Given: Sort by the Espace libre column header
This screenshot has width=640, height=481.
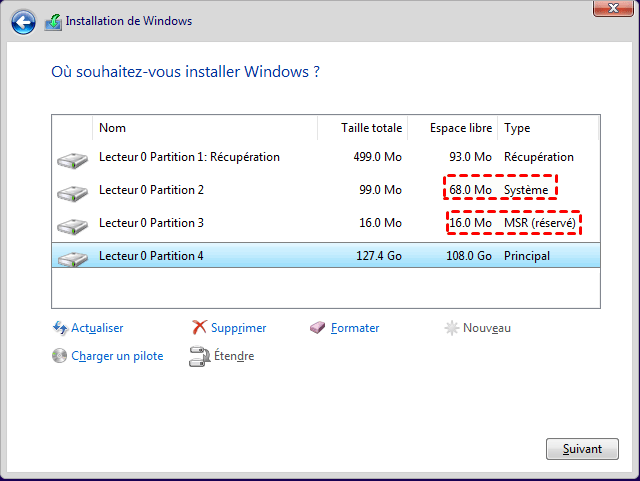Looking at the screenshot, I should [x=452, y=128].
